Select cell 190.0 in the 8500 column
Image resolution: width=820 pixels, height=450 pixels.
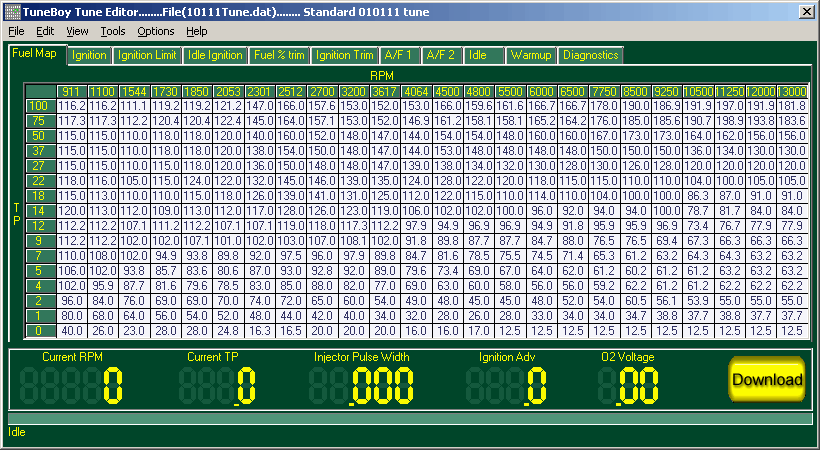636,106
